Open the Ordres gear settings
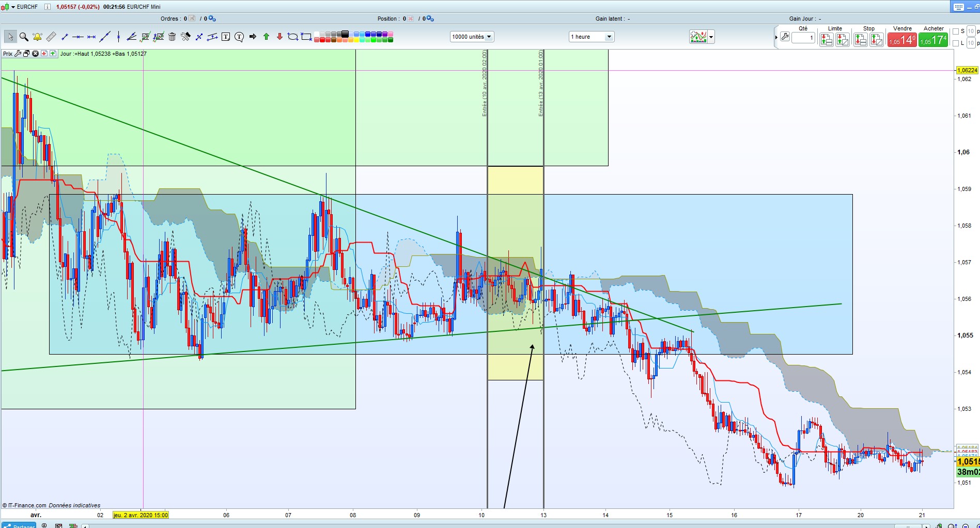 point(212,19)
